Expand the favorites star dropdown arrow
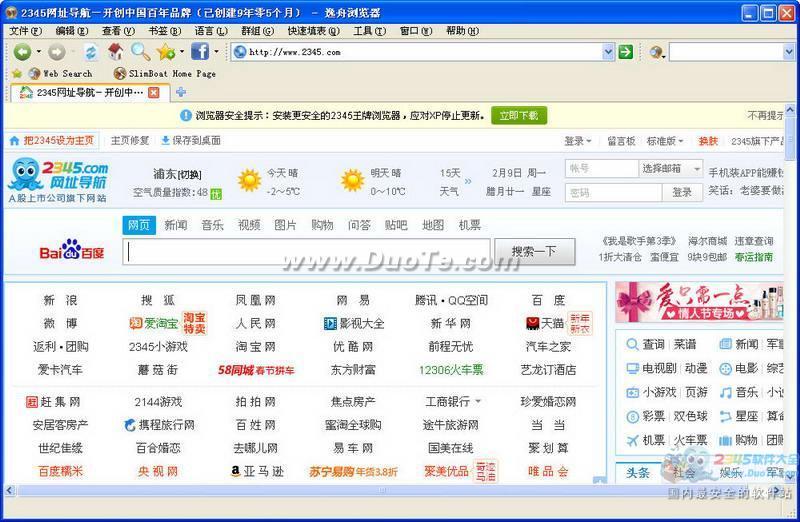This screenshot has height=522, width=800. coord(182,52)
